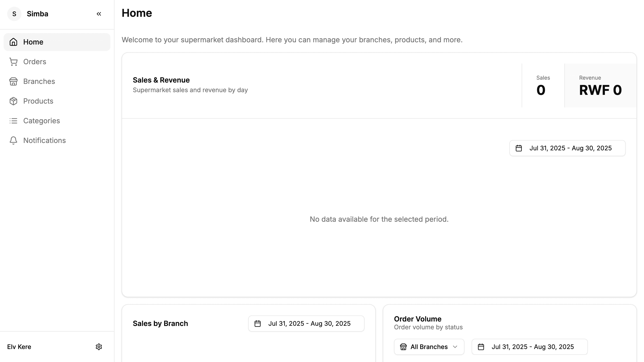Viewport: 644px width, 362px height.
Task: Open the All Branches dropdown
Action: [x=429, y=347]
